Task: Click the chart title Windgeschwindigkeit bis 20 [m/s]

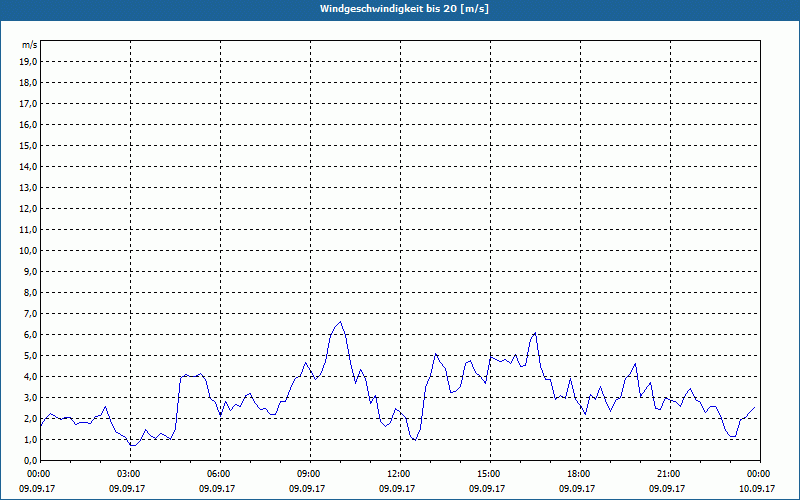Action: pos(404,9)
